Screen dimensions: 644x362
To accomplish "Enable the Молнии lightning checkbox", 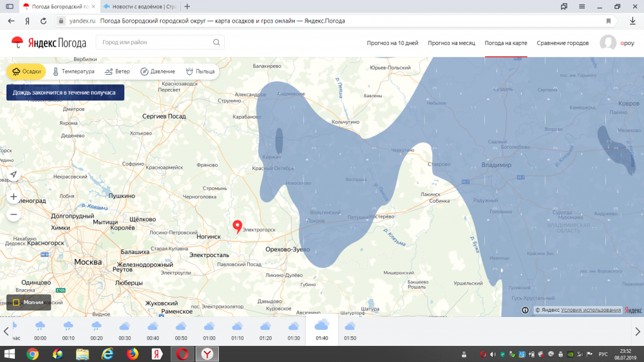I will pyautogui.click(x=16, y=302).
